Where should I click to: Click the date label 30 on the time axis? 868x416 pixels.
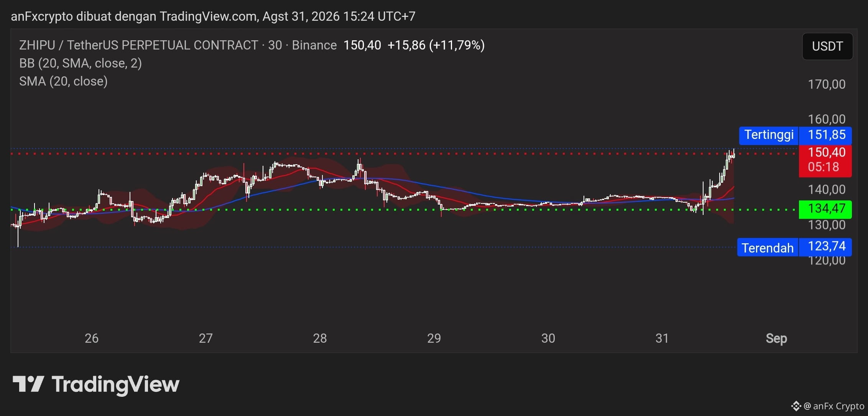pyautogui.click(x=548, y=338)
